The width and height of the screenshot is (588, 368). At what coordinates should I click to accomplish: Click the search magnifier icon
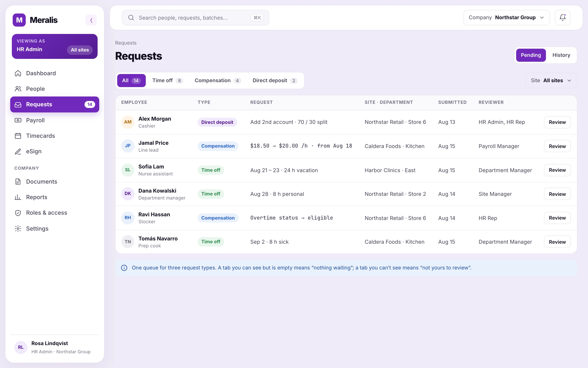coord(131,18)
